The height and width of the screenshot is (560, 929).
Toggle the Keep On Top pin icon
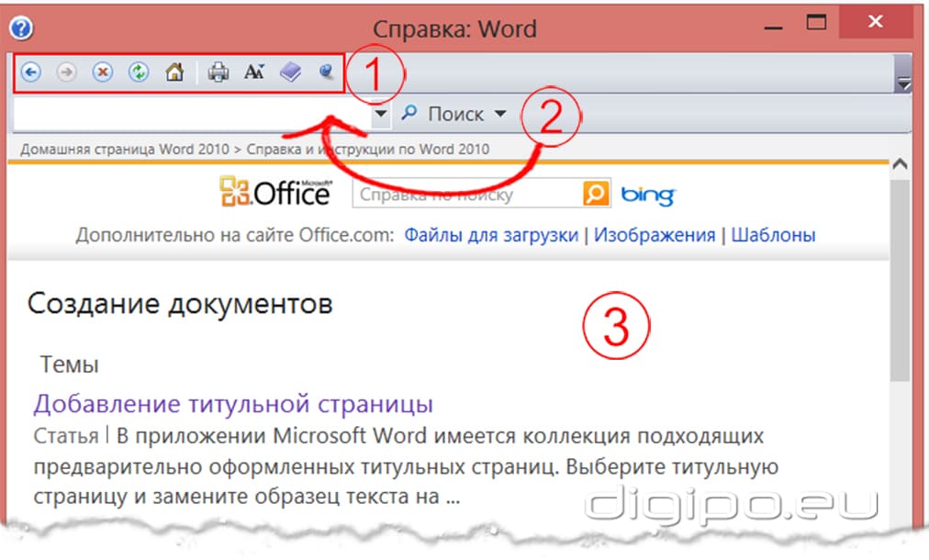pos(326,72)
